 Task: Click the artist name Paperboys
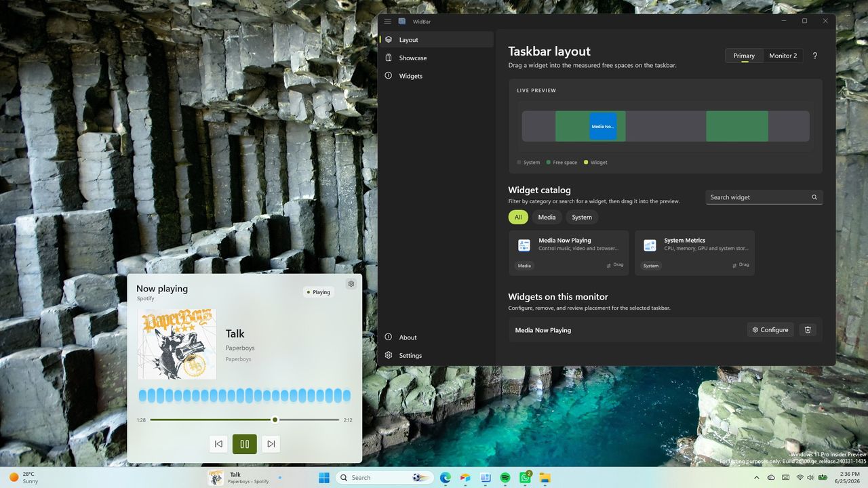click(240, 348)
